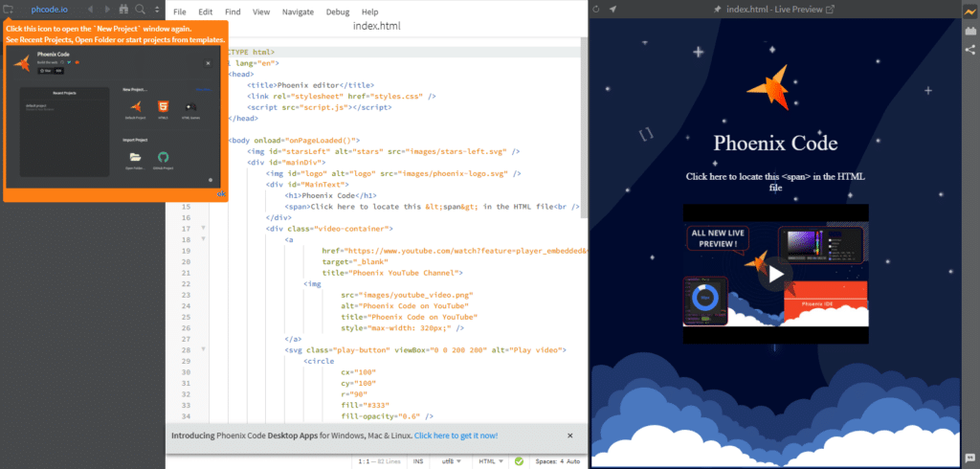This screenshot has width=980, height=469.
Task: Open the Edit menu
Action: click(205, 11)
